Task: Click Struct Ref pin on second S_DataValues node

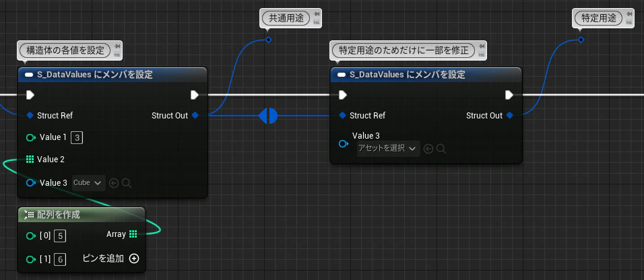Action: coord(342,115)
